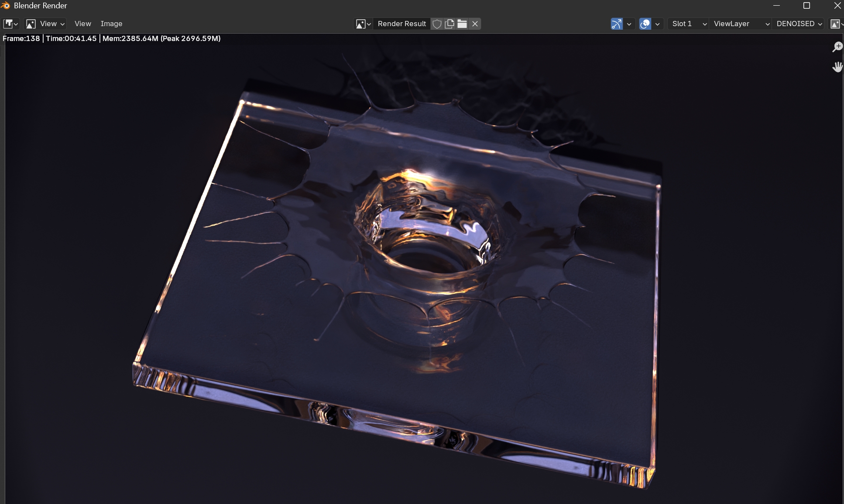Toggle fake user shield icon
The width and height of the screenshot is (844, 504).
click(437, 24)
